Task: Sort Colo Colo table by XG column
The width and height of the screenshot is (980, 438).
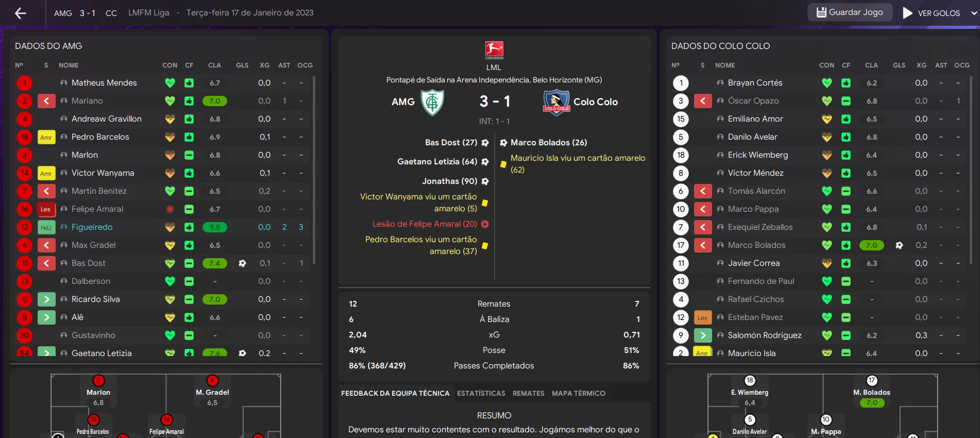Action: [x=921, y=65]
